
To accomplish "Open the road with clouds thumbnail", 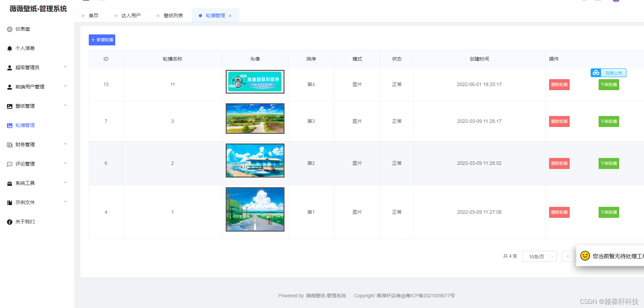I will pos(255,209).
